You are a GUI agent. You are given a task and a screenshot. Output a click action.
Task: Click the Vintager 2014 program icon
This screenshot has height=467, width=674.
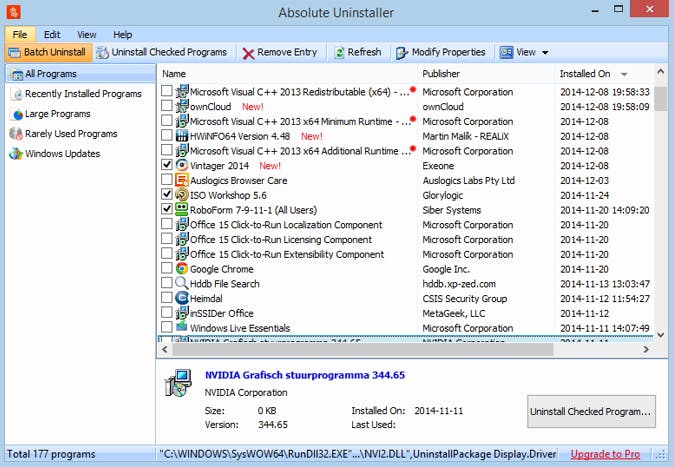click(182, 165)
